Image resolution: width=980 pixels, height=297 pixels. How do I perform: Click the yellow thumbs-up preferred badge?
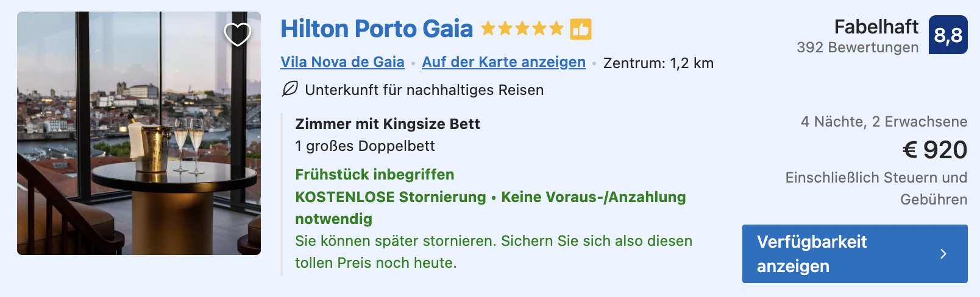581,29
